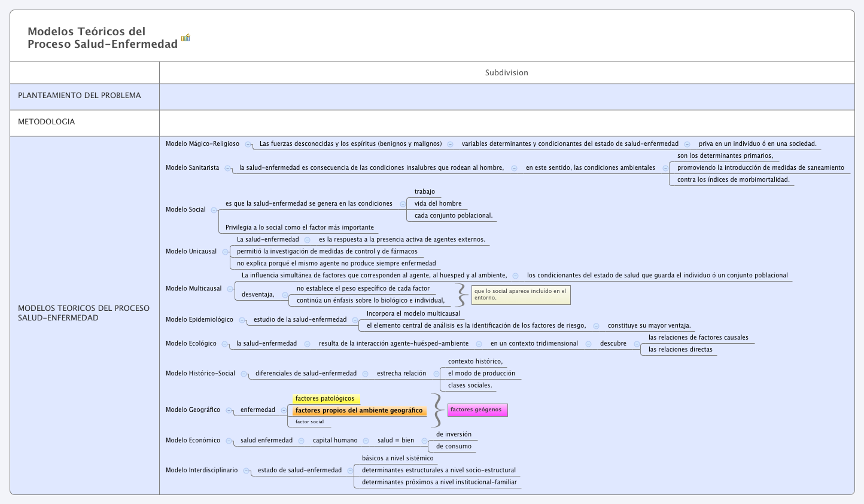
Task: Select 'determinantes próximos a nivel institucional-familiar' topic
Action: point(439,482)
